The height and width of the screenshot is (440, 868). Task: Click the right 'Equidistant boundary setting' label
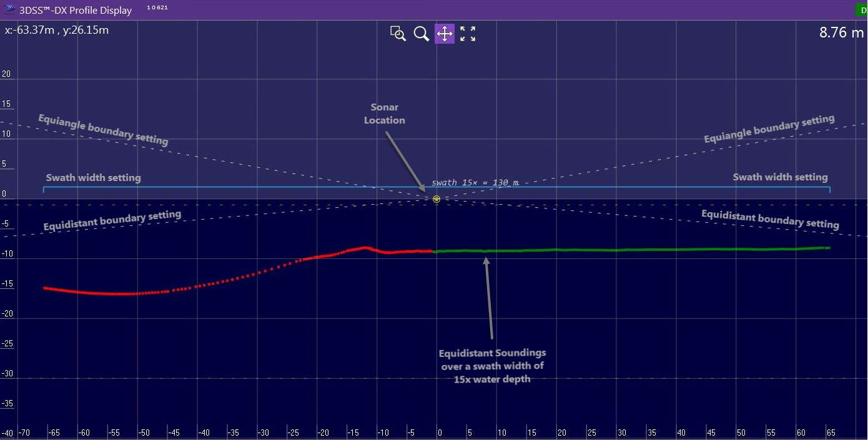pyautogui.click(x=770, y=219)
